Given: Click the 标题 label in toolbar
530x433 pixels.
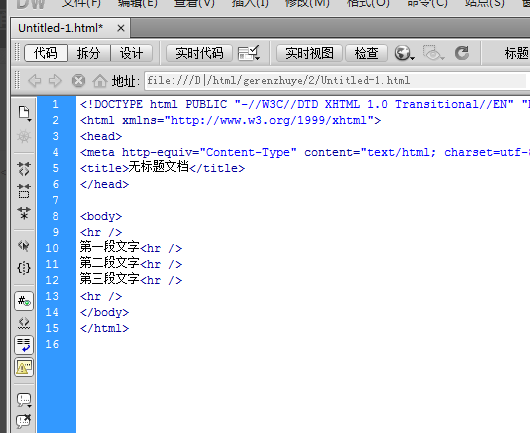Looking at the screenshot, I should (x=516, y=53).
